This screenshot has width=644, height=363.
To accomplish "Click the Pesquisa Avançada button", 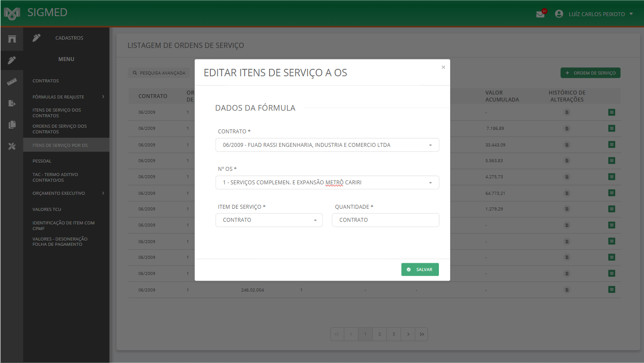I will coord(159,73).
